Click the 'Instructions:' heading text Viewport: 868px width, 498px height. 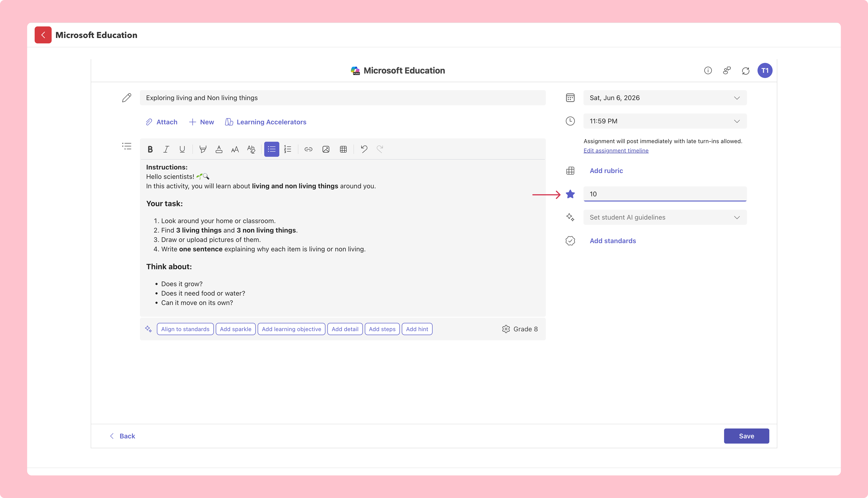167,167
